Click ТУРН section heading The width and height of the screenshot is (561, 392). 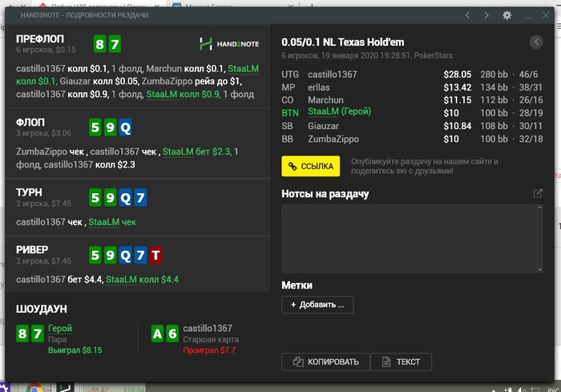point(29,192)
